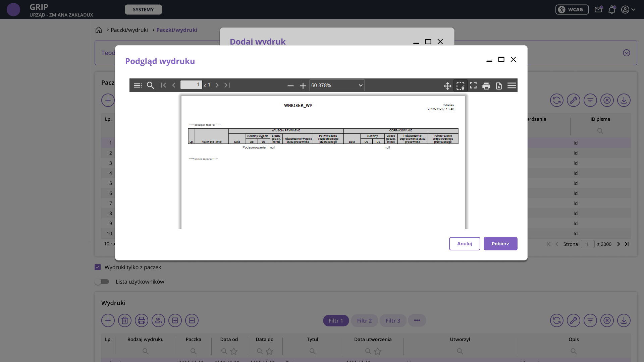644x362 pixels.
Task: Toggle the Lista użytkowników switch
Action: (102, 282)
